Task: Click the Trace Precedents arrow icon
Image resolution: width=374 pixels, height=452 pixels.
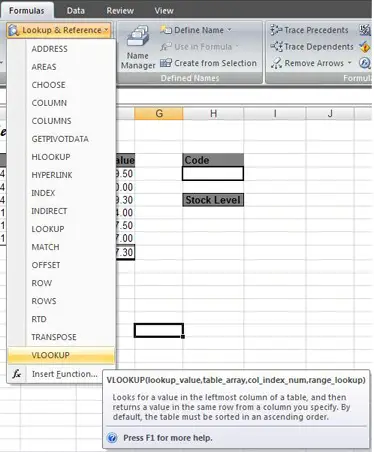Action: tap(276, 30)
